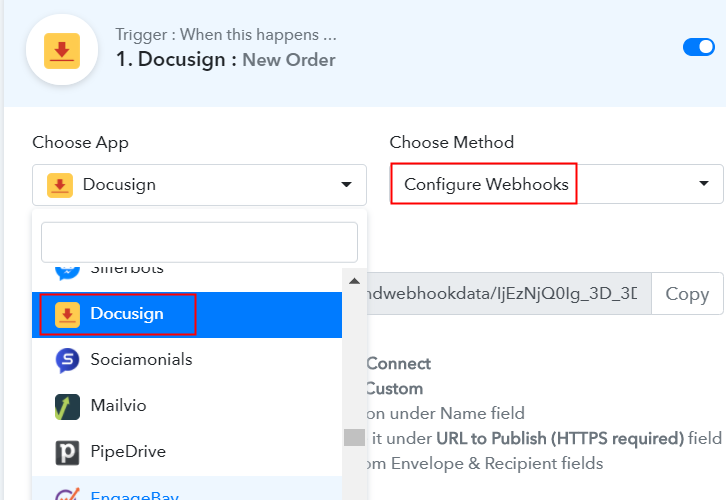Click 'URL to Publish (HTTPS required)' text
Image resolution: width=726 pixels, height=500 pixels.
[x=560, y=438]
